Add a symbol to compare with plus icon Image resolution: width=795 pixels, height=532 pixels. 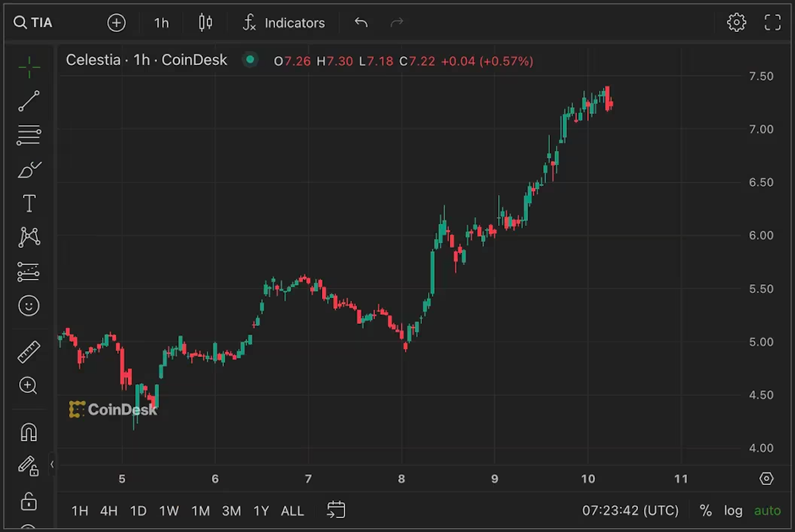(x=117, y=23)
